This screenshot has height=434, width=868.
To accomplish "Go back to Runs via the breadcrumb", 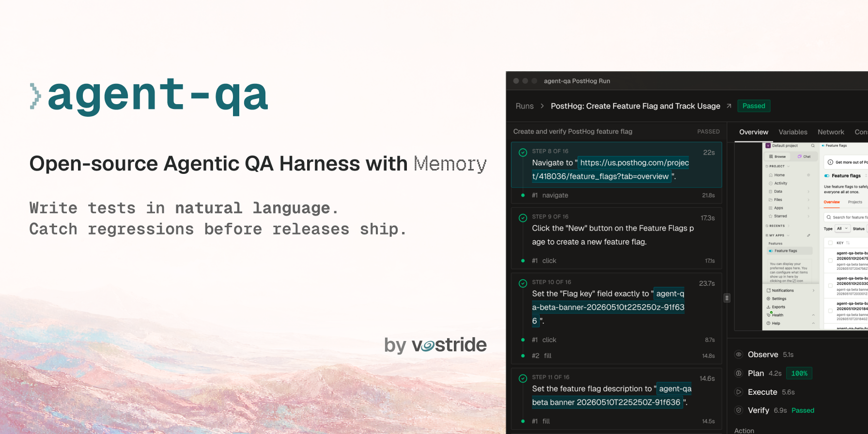I will click(x=525, y=106).
